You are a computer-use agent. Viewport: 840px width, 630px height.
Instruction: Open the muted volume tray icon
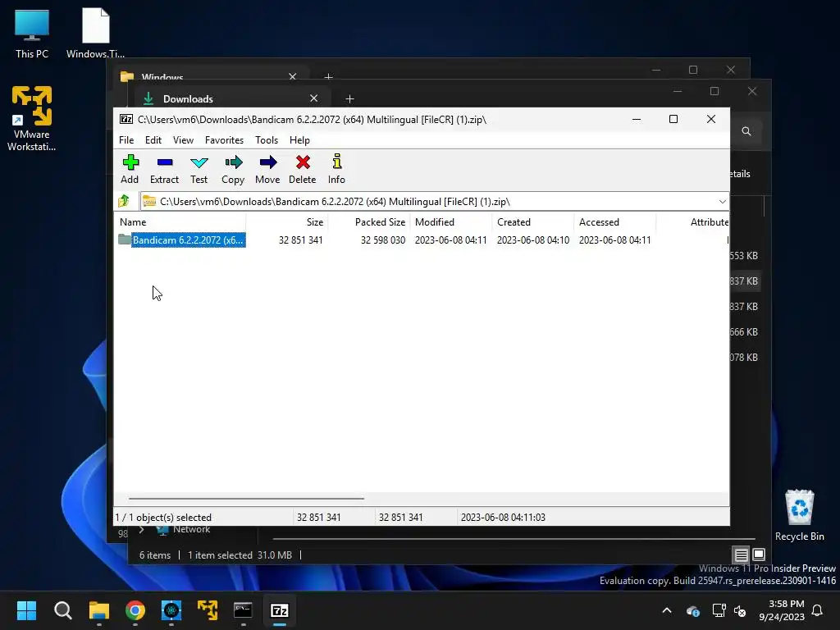740,610
